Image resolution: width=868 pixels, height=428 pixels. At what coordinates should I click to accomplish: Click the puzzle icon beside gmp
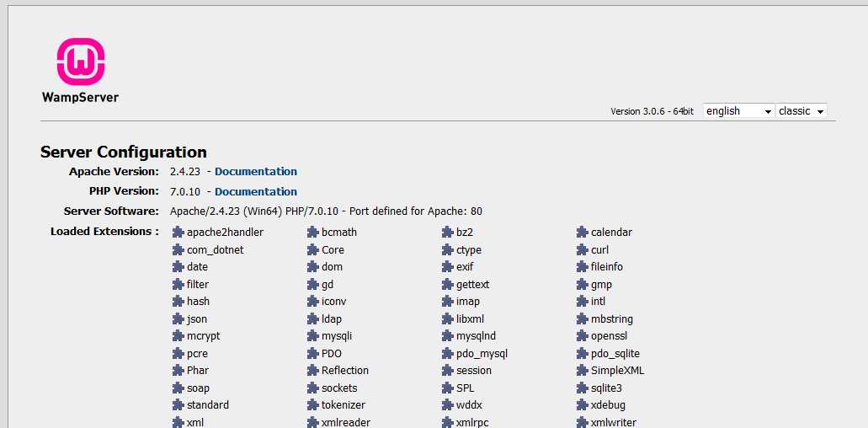click(x=582, y=284)
